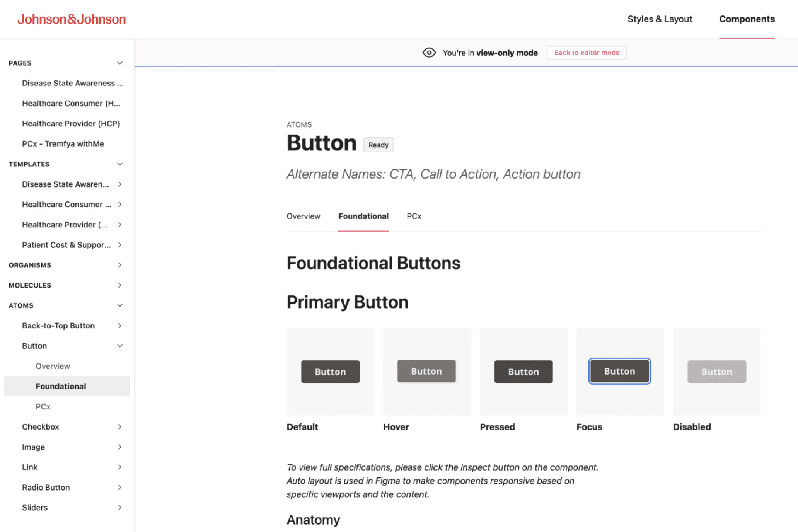The height and width of the screenshot is (532, 798).
Task: Toggle the Templates section collapse arrow
Action: click(x=119, y=164)
